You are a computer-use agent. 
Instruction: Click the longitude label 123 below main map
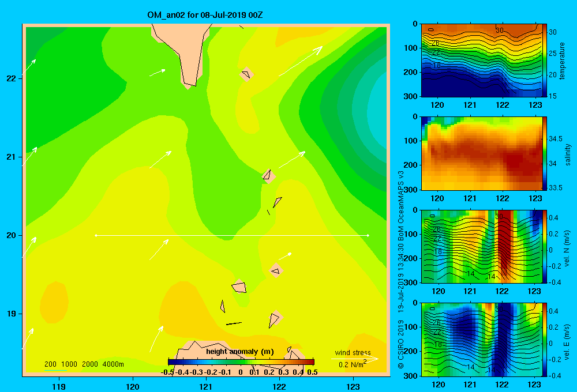point(353,387)
